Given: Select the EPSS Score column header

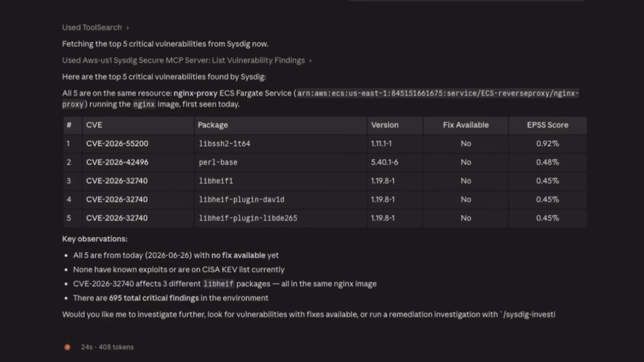Looking at the screenshot, I should coord(547,125).
